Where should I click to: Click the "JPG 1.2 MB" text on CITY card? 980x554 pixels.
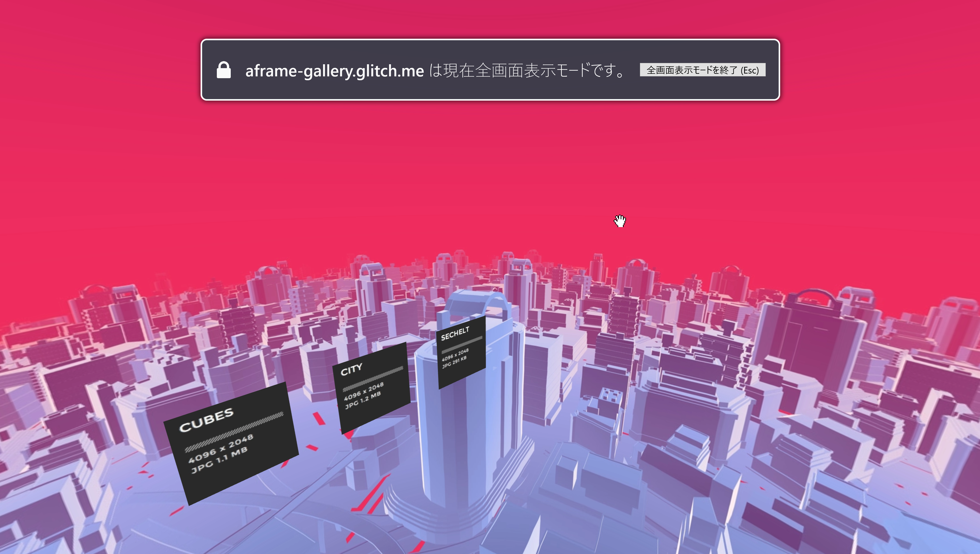tap(363, 400)
